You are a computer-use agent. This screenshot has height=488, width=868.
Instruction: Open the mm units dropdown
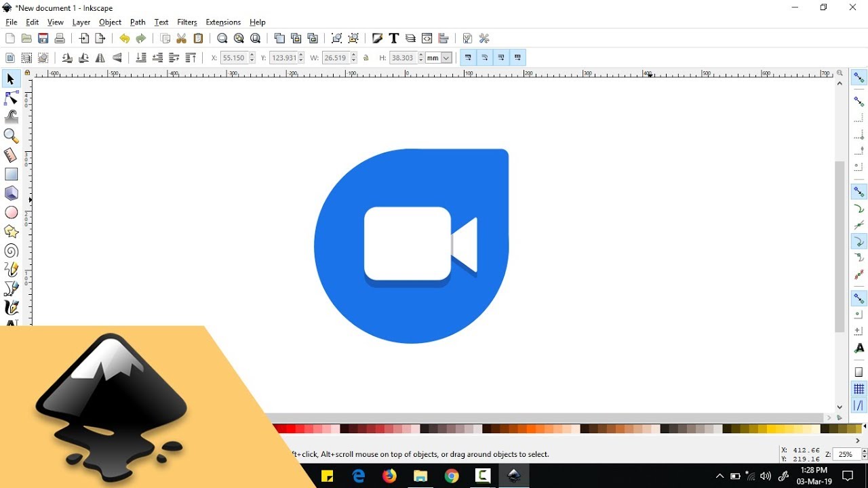click(x=447, y=58)
